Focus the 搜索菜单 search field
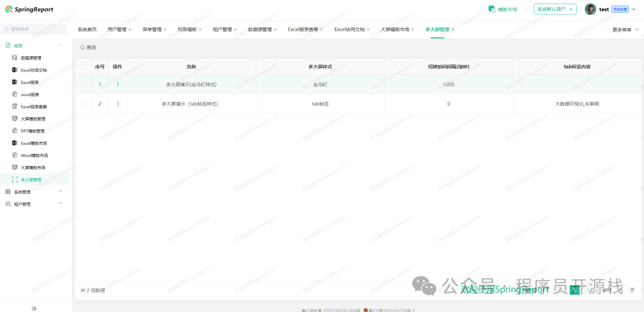The image size is (644, 312). pos(33,29)
